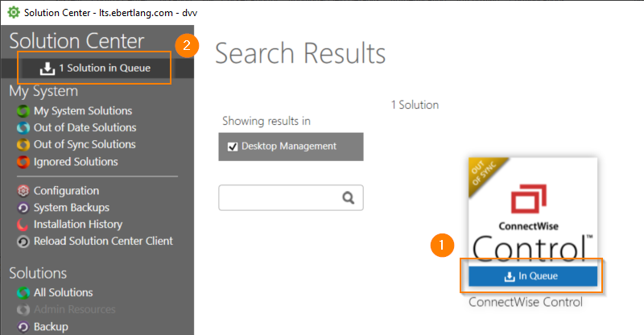Click the search magnifier icon

349,197
